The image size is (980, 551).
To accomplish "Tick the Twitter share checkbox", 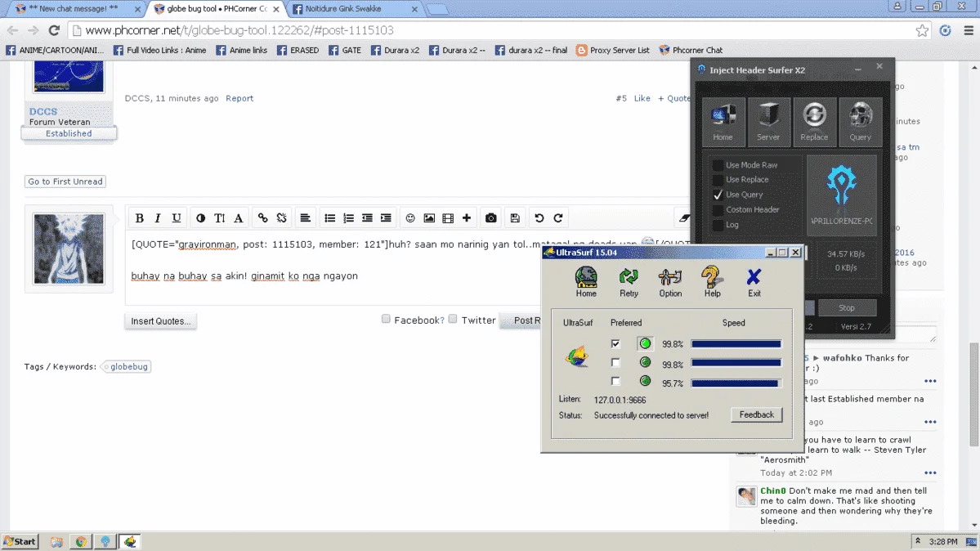I will [453, 319].
